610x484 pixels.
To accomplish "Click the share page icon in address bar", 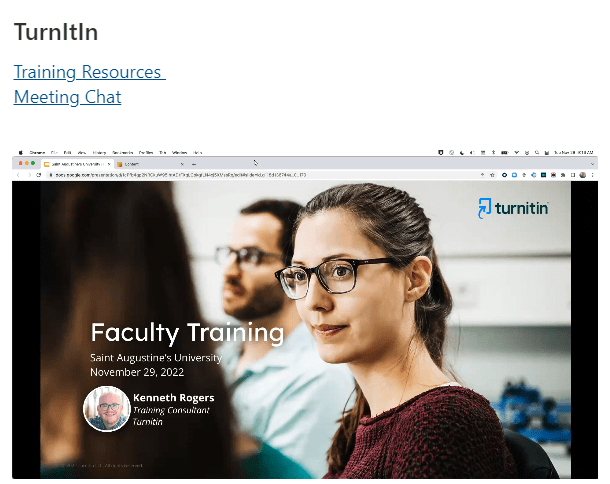I will tap(482, 175).
